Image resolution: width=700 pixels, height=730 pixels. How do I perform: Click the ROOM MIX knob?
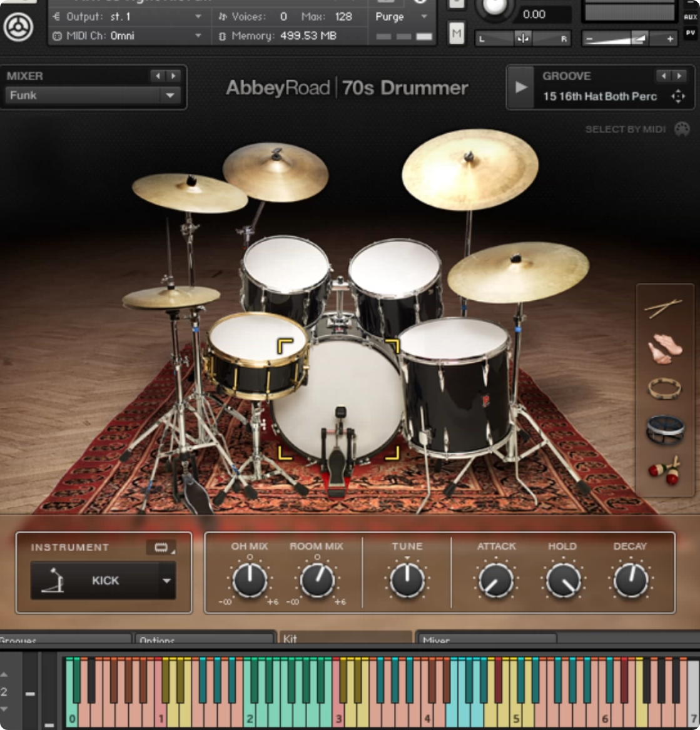317,580
